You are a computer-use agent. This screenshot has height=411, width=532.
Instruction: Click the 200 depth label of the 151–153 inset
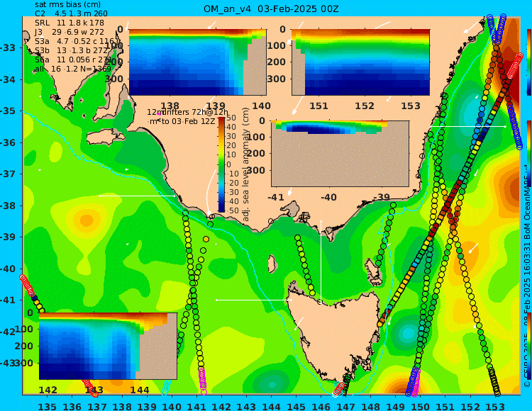(x=276, y=62)
